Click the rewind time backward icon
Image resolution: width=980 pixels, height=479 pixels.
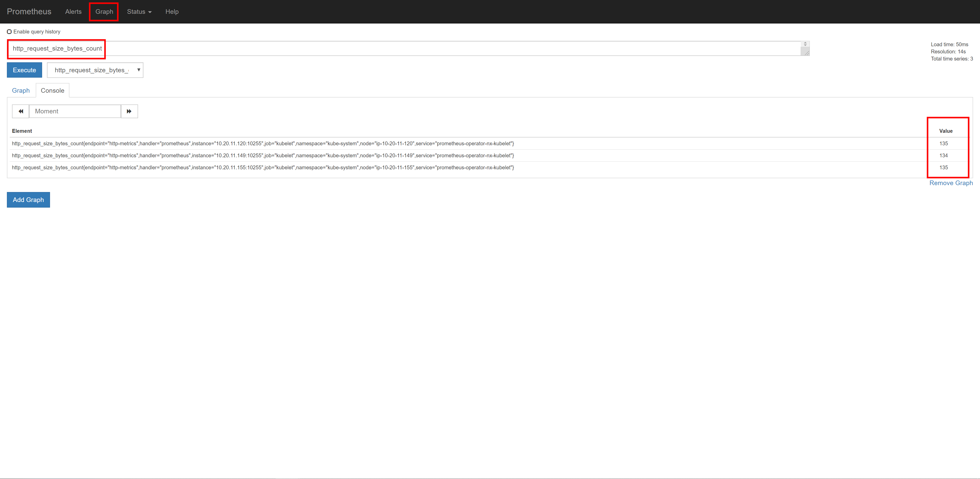pyautogui.click(x=20, y=111)
